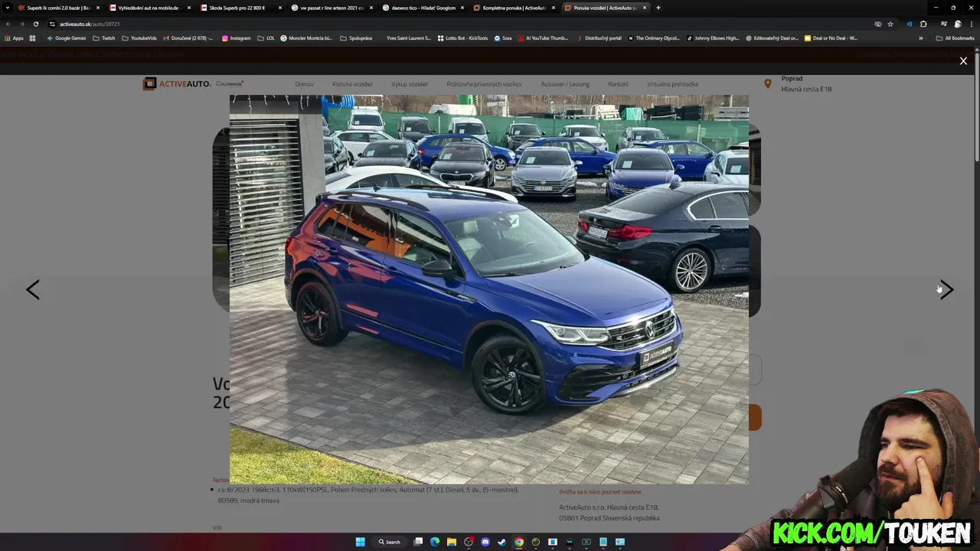The image size is (980, 551).
Task: Open Twitch bookmark
Action: 103,38
